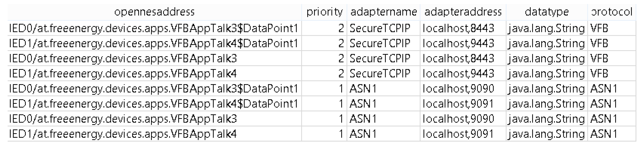Image resolution: width=644 pixels, height=148 pixels.
Task: Click the adapteraddress column header
Action: [x=463, y=12]
